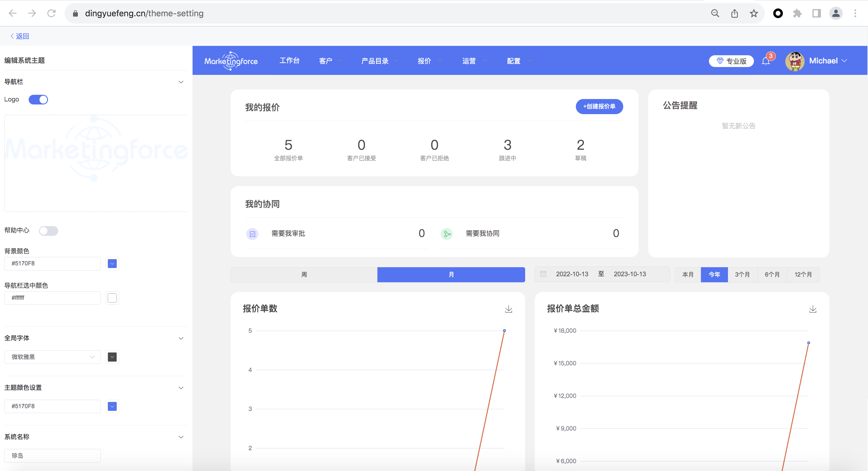The height and width of the screenshot is (471, 868).
Task: Click Michael's user avatar
Action: click(x=795, y=61)
